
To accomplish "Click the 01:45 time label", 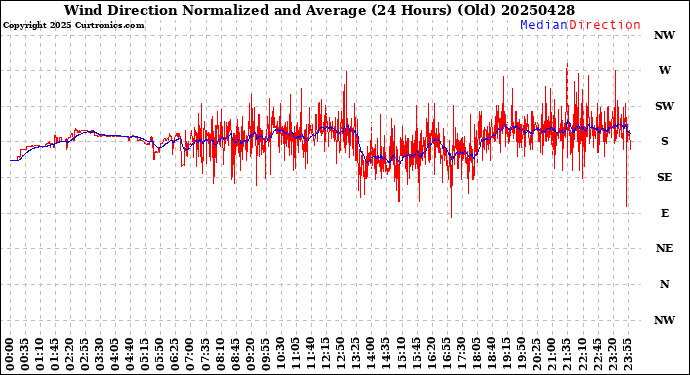I will pos(55,354).
